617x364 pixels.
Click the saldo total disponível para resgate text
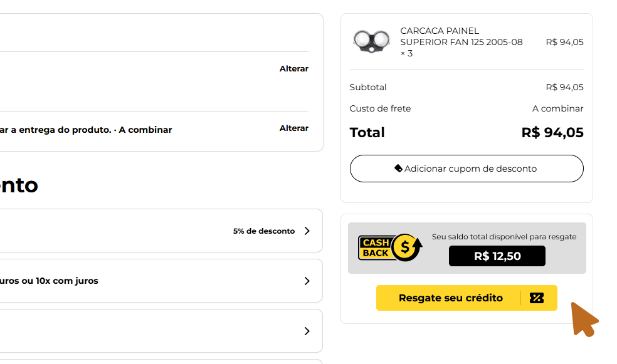[x=504, y=237]
